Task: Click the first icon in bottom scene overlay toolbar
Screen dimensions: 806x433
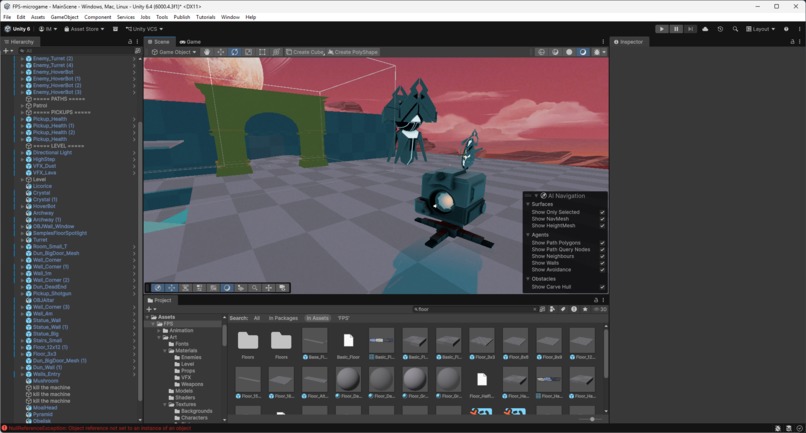Action: click(x=158, y=288)
